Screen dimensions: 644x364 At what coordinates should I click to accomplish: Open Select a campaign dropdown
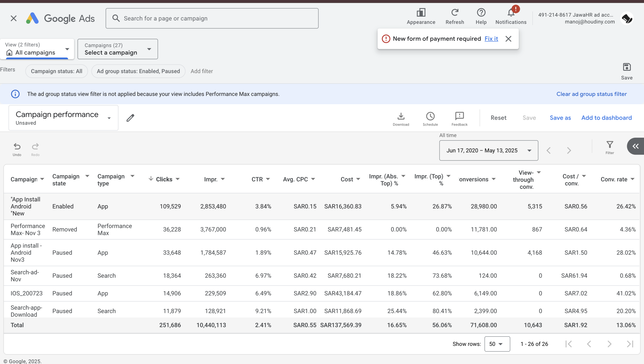(117, 49)
